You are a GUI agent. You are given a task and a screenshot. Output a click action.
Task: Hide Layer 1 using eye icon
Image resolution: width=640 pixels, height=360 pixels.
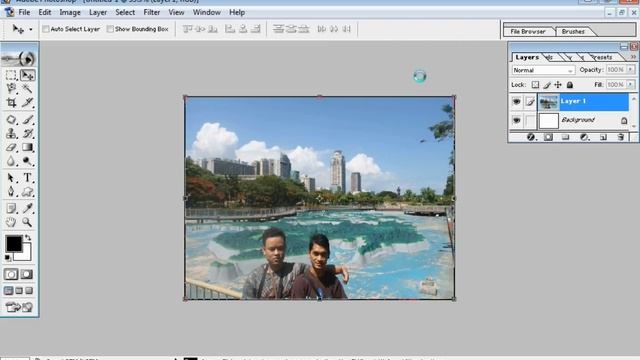(x=516, y=102)
